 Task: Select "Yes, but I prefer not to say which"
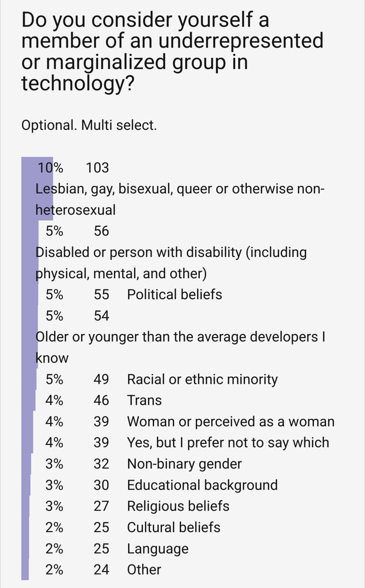point(227,443)
